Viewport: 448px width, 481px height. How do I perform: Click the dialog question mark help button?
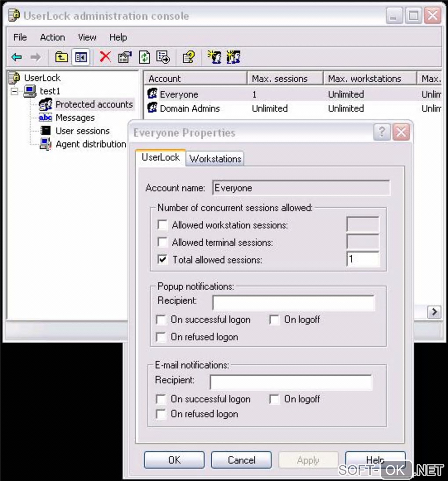(382, 133)
